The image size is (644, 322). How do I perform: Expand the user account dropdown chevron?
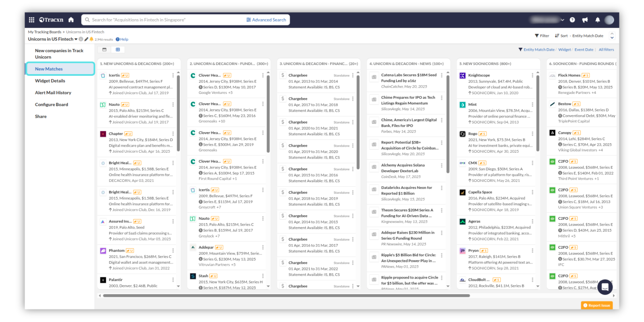tap(562, 20)
